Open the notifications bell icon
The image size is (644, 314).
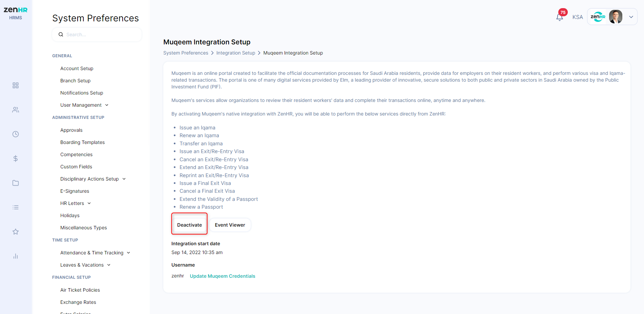click(x=560, y=17)
